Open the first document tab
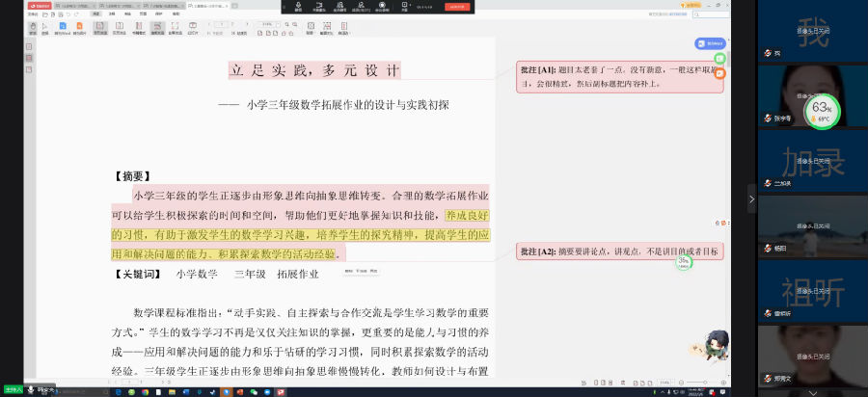The width and height of the screenshot is (868, 397). (x=77, y=6)
